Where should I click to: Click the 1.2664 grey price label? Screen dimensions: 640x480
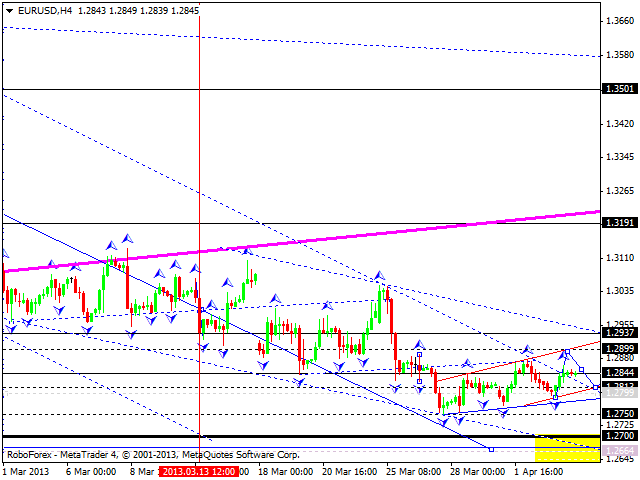(x=618, y=451)
